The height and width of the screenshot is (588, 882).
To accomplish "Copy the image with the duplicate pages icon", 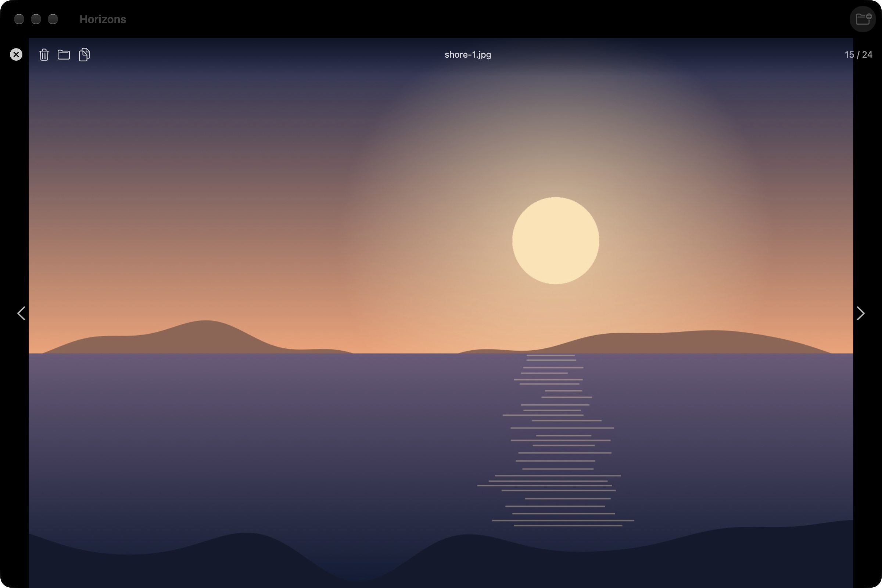I will [85, 54].
